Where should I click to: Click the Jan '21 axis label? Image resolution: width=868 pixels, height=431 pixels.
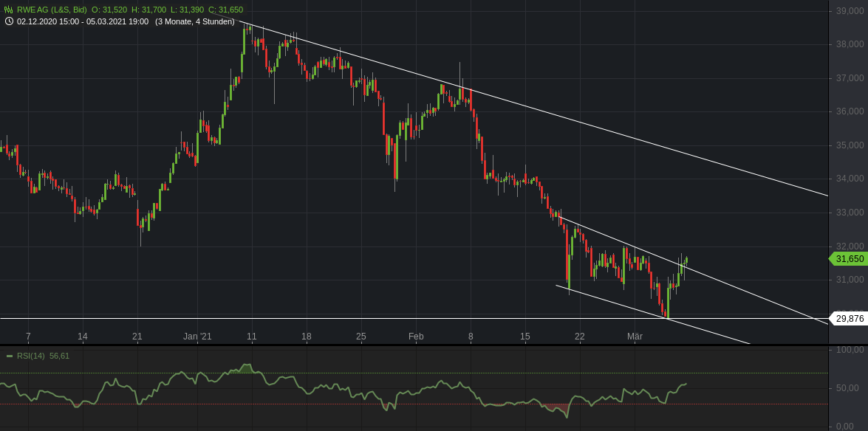tap(197, 335)
